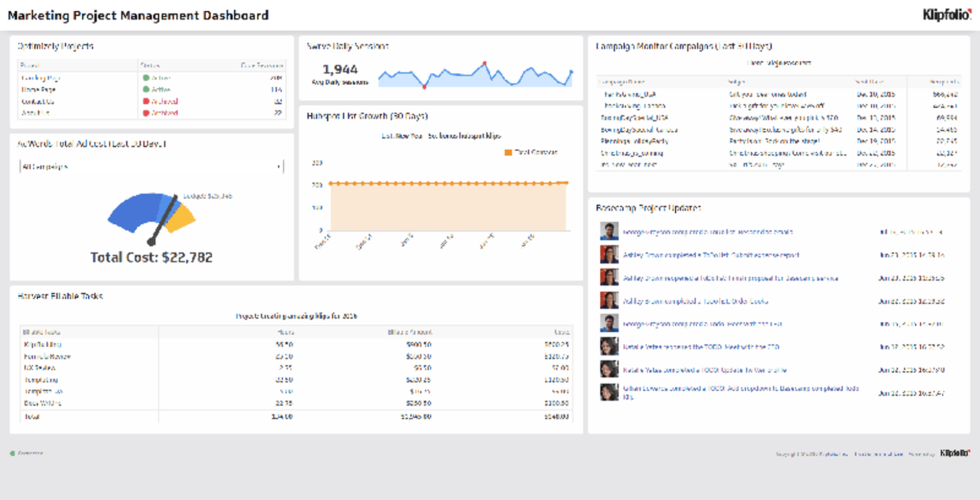Viewport: 980px width, 500px height.
Task: Click Ashley Brown's avatar in Basecamp Project Updates
Action: (x=609, y=254)
